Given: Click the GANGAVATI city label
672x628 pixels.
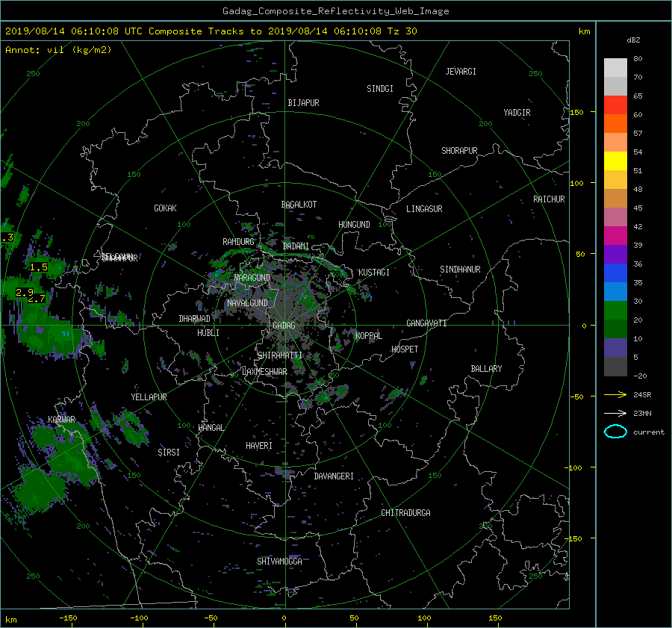Looking at the screenshot, I should (x=426, y=323).
